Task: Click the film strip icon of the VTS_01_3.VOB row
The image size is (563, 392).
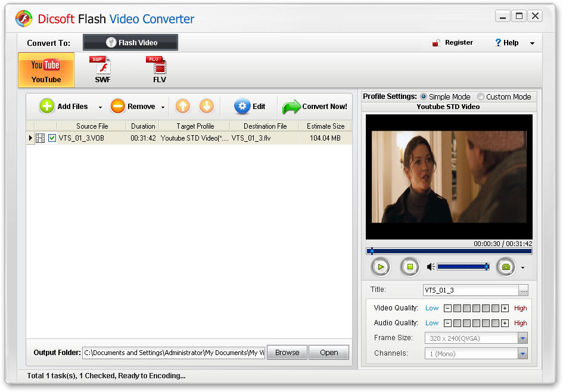Action: pos(41,138)
